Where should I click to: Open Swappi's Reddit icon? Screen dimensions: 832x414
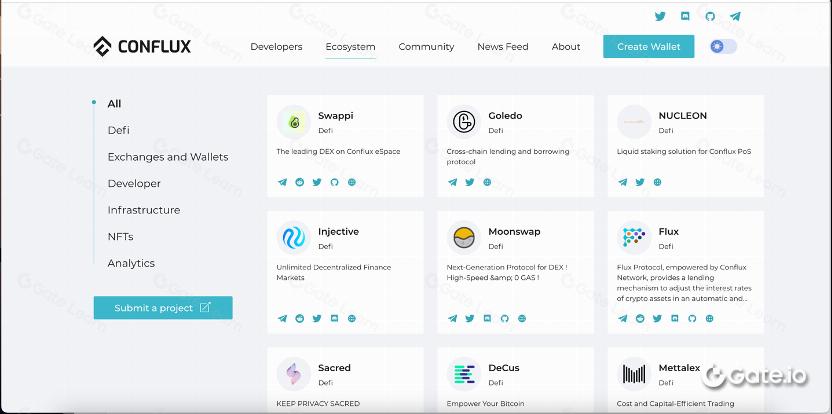coord(300,182)
